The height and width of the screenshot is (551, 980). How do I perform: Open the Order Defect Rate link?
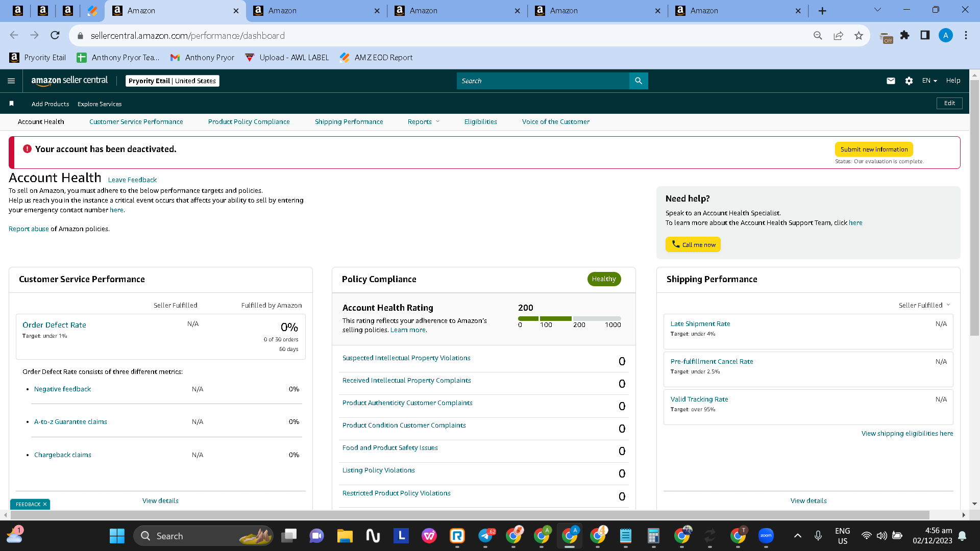click(x=54, y=325)
